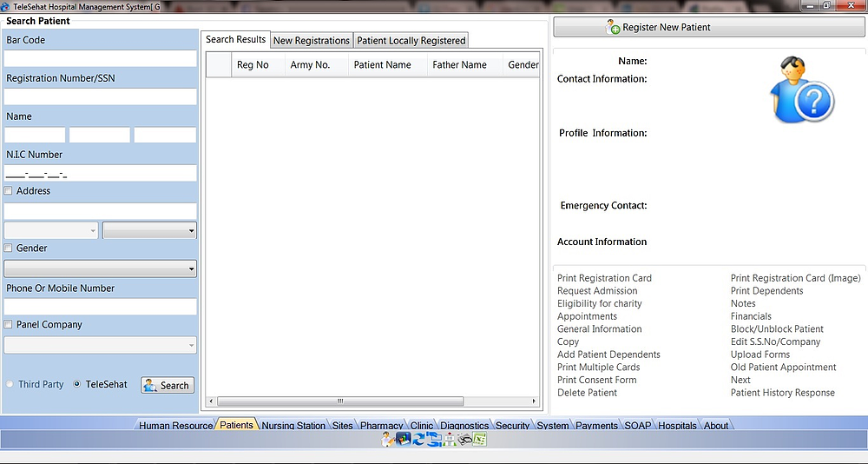
Task: Open the About tab
Action: click(716, 425)
